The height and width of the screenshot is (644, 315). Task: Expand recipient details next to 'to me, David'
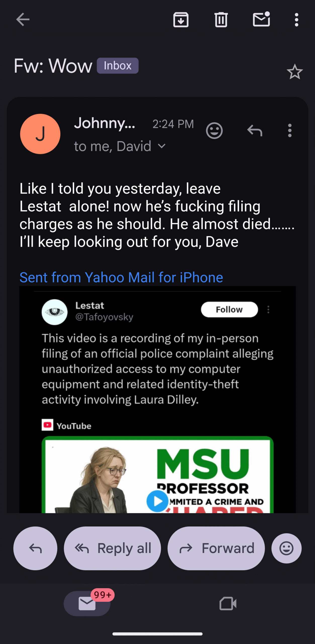click(x=162, y=146)
